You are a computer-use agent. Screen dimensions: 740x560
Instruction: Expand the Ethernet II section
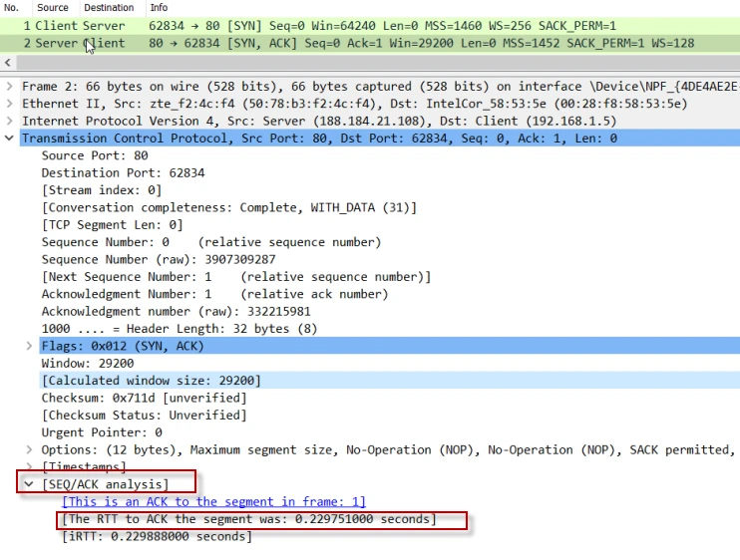click(x=9, y=104)
